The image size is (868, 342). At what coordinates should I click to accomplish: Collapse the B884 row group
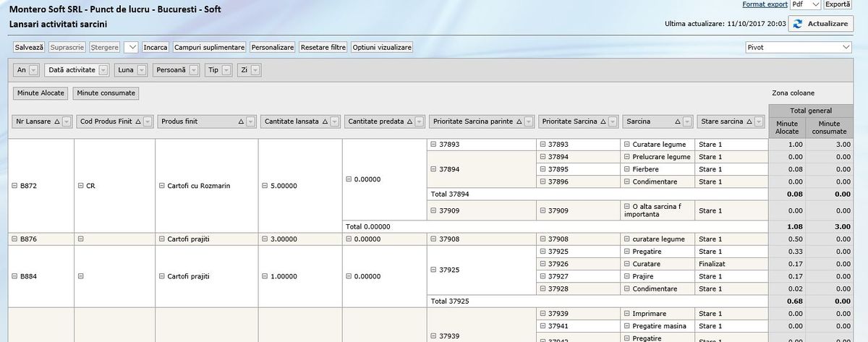coord(14,276)
